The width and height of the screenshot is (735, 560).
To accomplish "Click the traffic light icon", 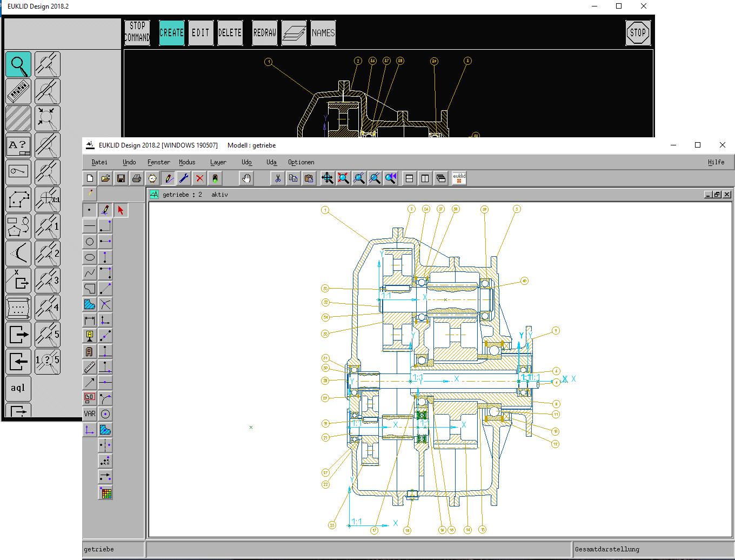I will 215,178.
